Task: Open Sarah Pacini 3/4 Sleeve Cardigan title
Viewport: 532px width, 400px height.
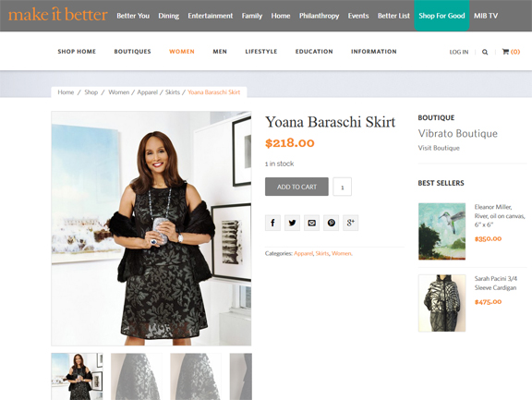Action: [x=495, y=284]
